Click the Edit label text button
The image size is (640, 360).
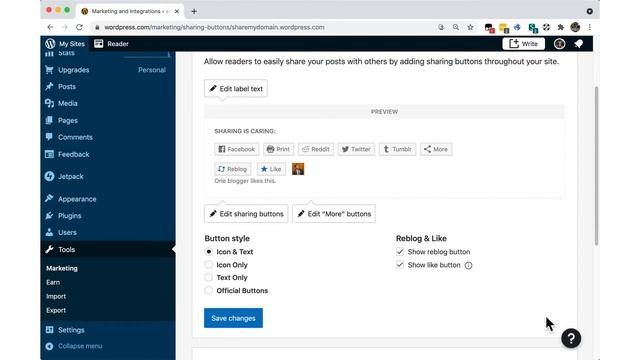pyautogui.click(x=236, y=89)
